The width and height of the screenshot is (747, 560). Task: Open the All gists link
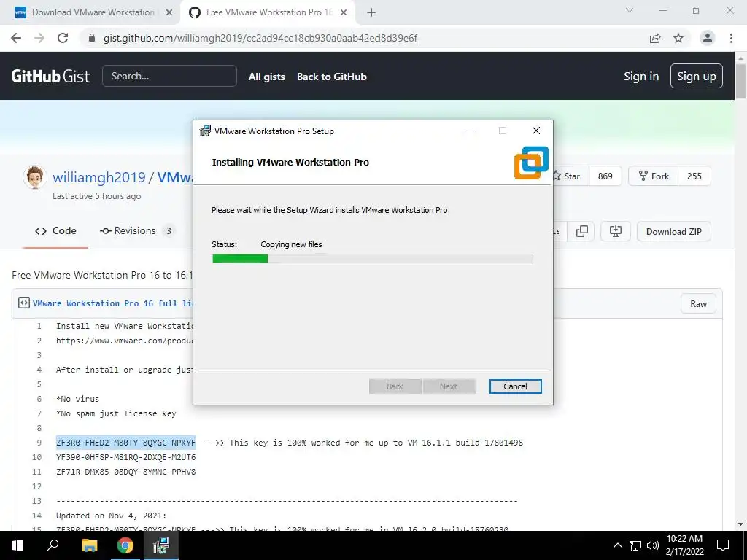click(267, 77)
